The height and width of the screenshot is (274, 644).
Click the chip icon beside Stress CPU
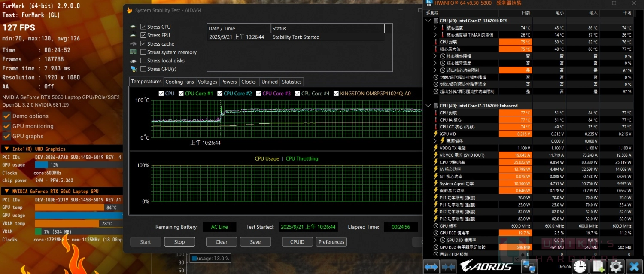(133, 27)
